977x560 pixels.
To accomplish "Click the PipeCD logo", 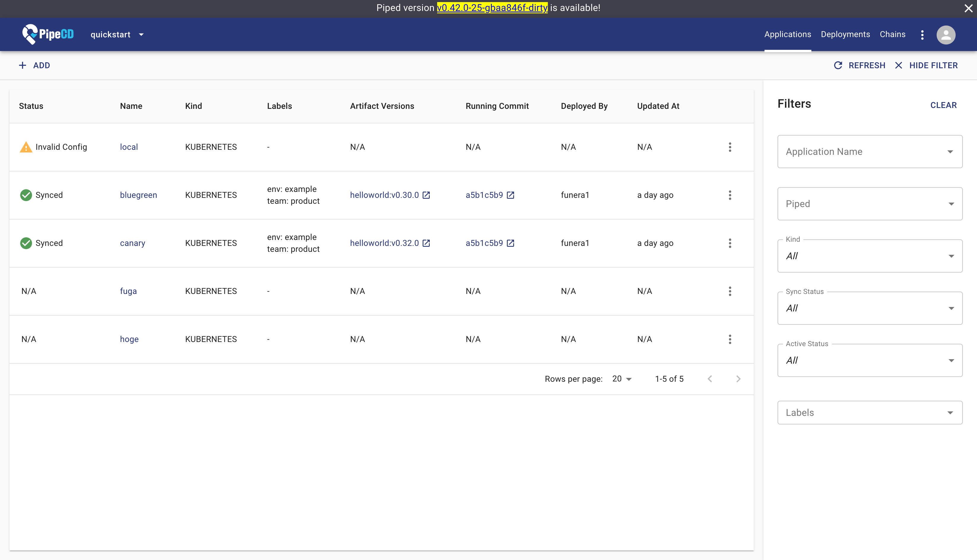I will point(48,34).
